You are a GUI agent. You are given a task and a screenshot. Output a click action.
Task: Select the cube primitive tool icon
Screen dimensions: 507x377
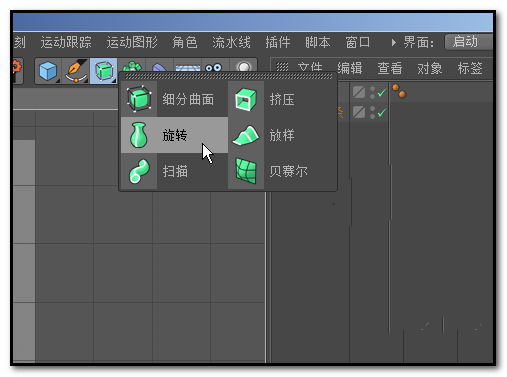[x=48, y=71]
